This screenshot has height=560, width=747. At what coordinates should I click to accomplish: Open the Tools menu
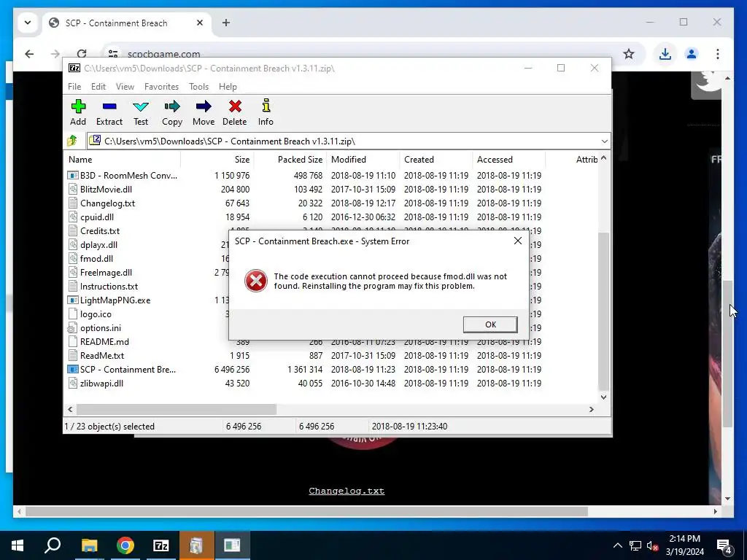[x=198, y=87]
